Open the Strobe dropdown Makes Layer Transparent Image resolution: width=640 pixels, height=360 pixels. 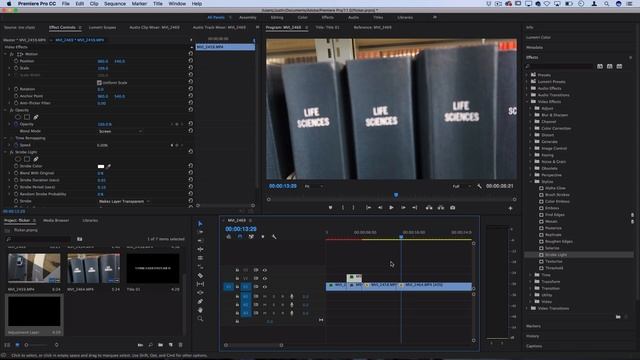tap(124, 201)
